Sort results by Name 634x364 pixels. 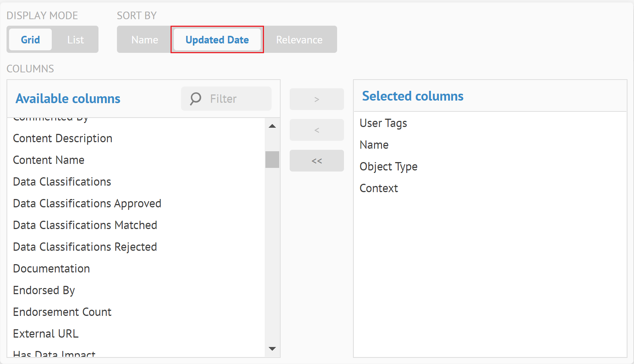(x=144, y=39)
